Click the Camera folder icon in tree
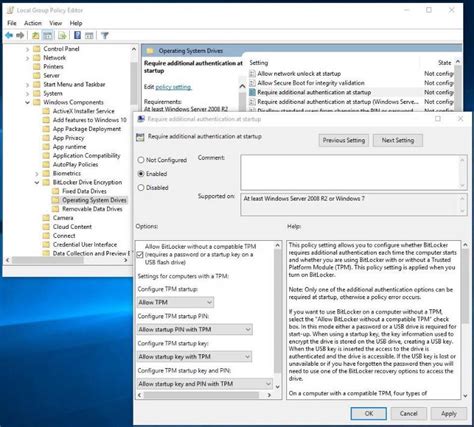The height and width of the screenshot is (427, 474). click(46, 218)
